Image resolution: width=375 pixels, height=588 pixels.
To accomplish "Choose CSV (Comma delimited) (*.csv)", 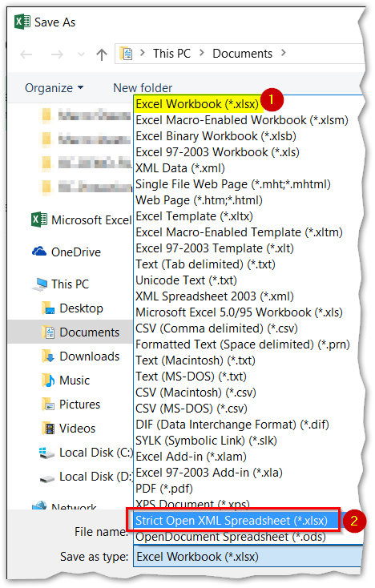I will click(216, 328).
